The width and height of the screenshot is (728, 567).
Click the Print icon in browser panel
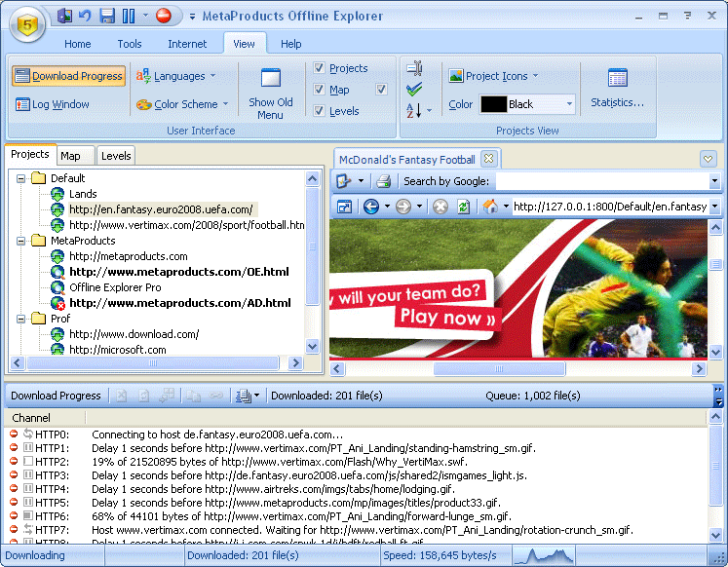pos(384,181)
